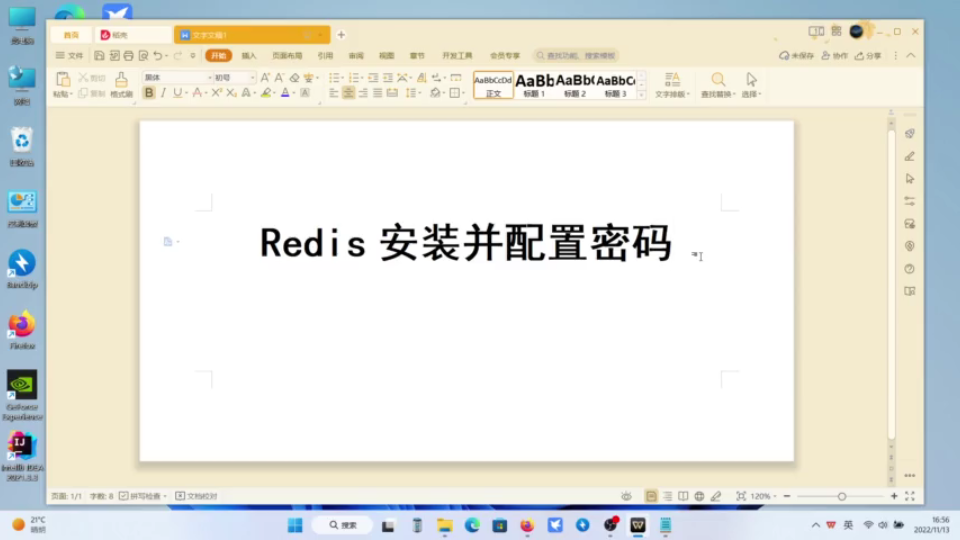Screen dimensions: 960x540
Task: Switch to the Page Layout (页面布局) tab
Action: tap(287, 56)
